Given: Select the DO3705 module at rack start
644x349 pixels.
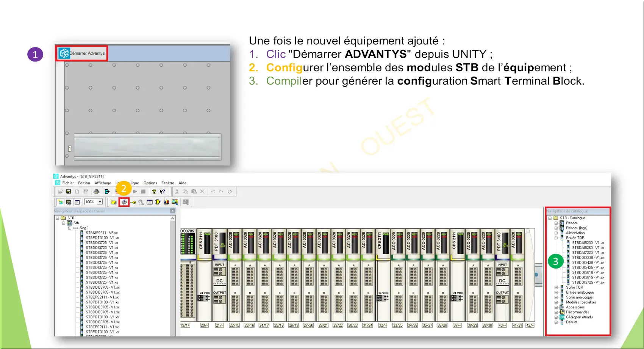Looking at the screenshot, I should (188, 275).
